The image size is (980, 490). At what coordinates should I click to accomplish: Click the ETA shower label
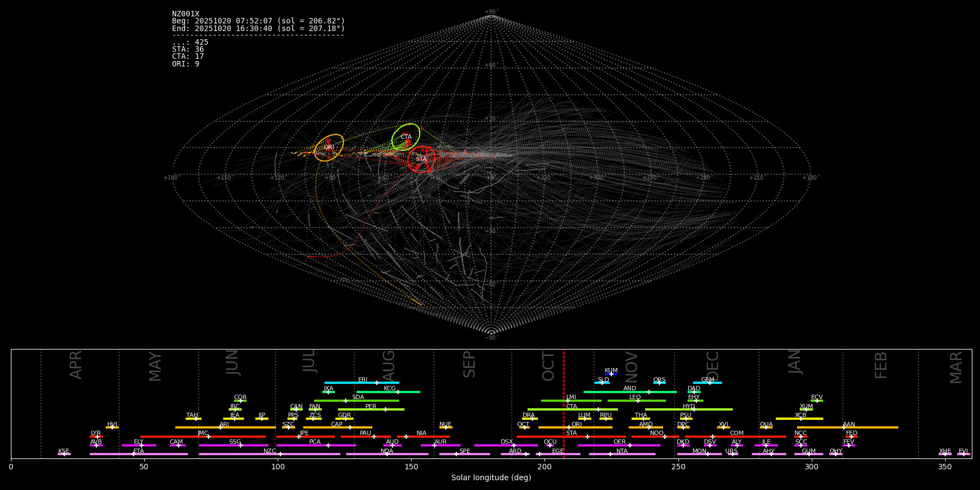coord(139,451)
